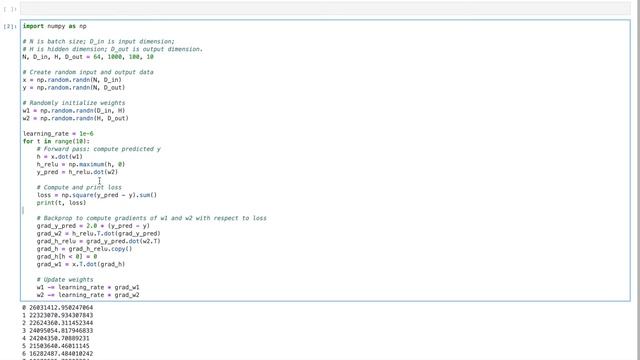The image size is (640, 360).
Task: Click the line 'y_pred = h_relu.dot(w2)'
Action: point(77,172)
